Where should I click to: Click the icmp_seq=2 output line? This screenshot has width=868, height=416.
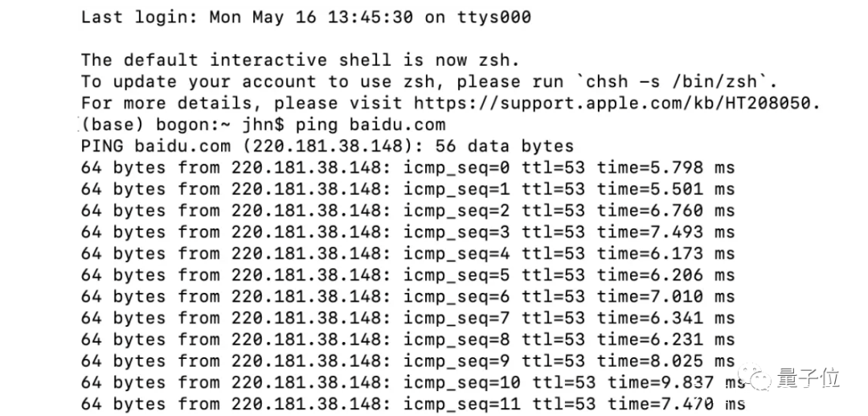coord(407,211)
